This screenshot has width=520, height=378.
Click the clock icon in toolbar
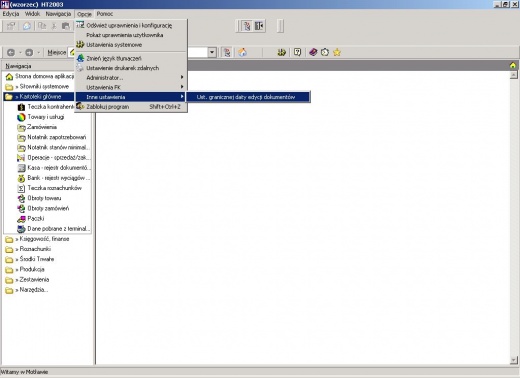(x=325, y=52)
